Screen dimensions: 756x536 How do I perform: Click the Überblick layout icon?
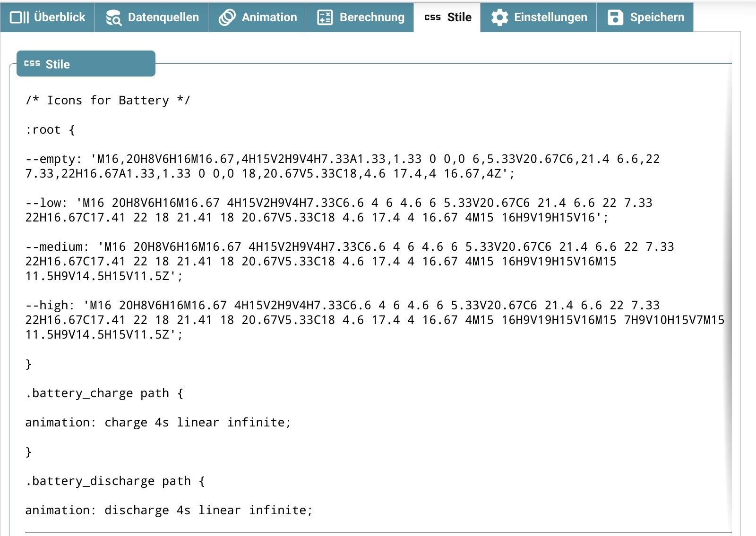pyautogui.click(x=19, y=17)
